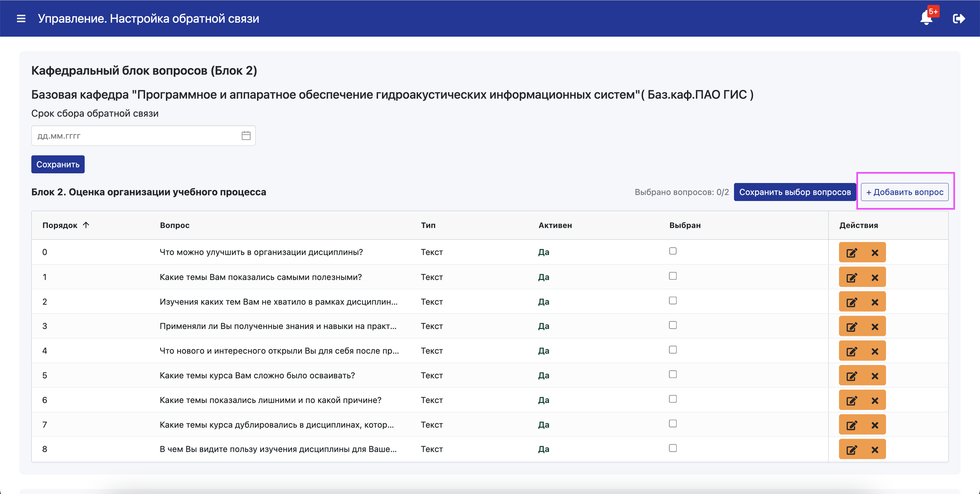Click Текст type cell in row 8
The width and height of the screenshot is (980, 494).
click(x=432, y=449)
